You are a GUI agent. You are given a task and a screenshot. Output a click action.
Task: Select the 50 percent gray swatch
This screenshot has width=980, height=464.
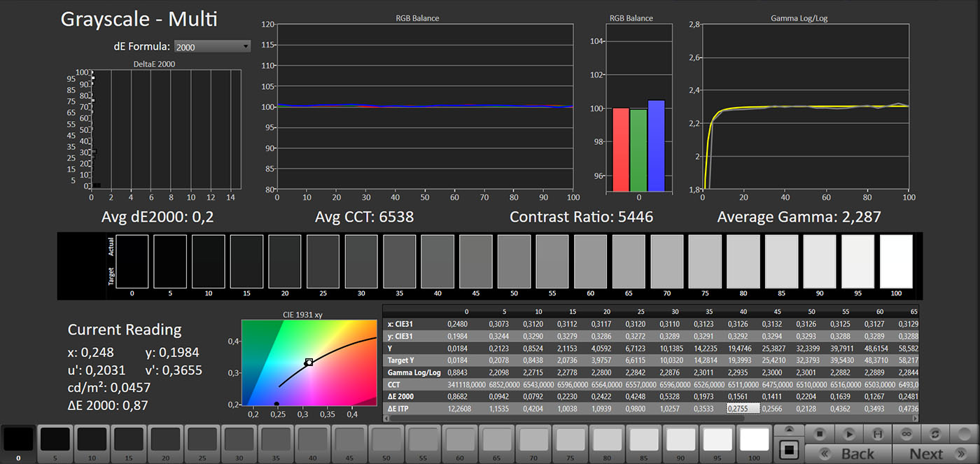pyautogui.click(x=385, y=440)
